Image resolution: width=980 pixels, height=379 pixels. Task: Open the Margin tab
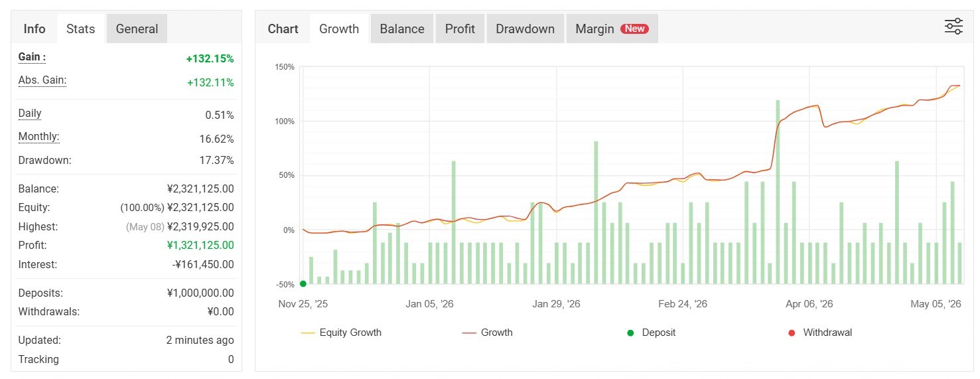coord(612,29)
